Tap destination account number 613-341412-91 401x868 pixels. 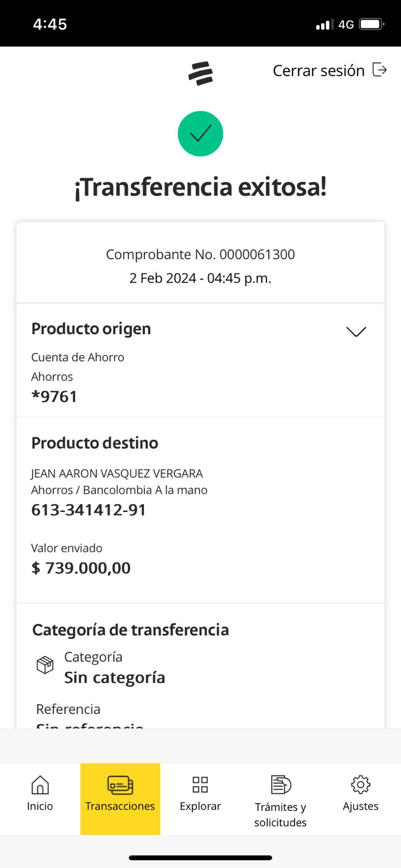tap(88, 510)
